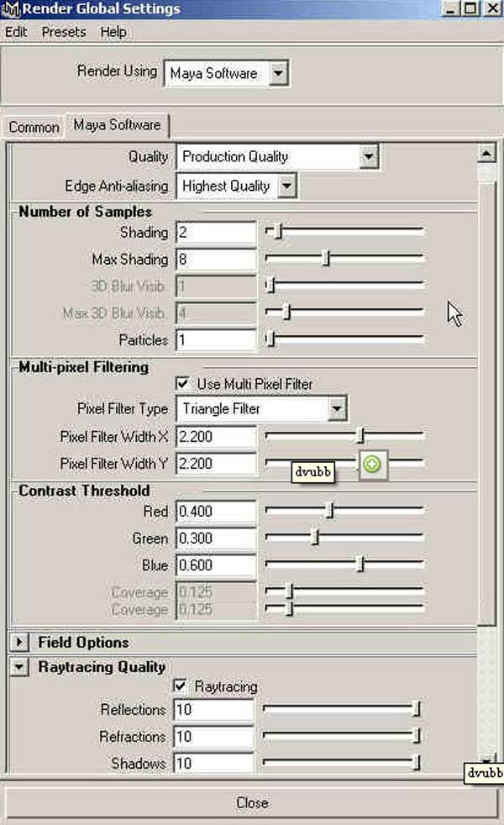
Task: Click the Multi-pixel Filtering heading
Action: (x=84, y=367)
